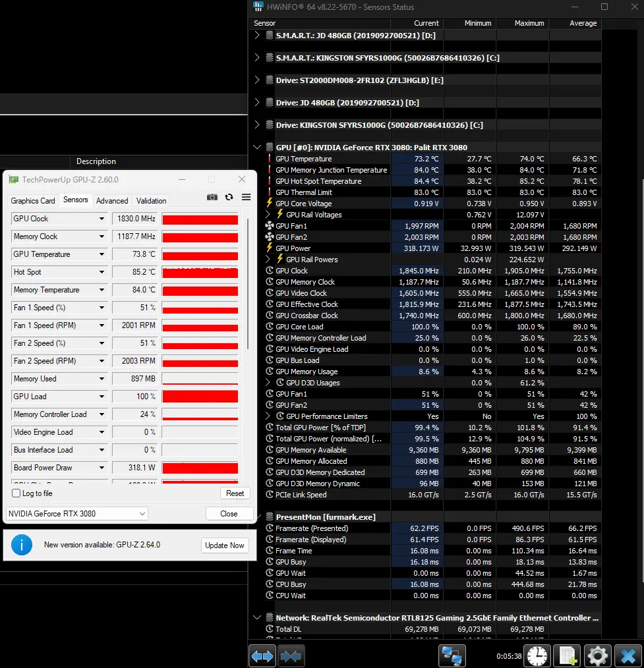This screenshot has height=668, width=644.
Task: Click the HWiNFO collapse layout arrows icon
Action: pos(291,656)
